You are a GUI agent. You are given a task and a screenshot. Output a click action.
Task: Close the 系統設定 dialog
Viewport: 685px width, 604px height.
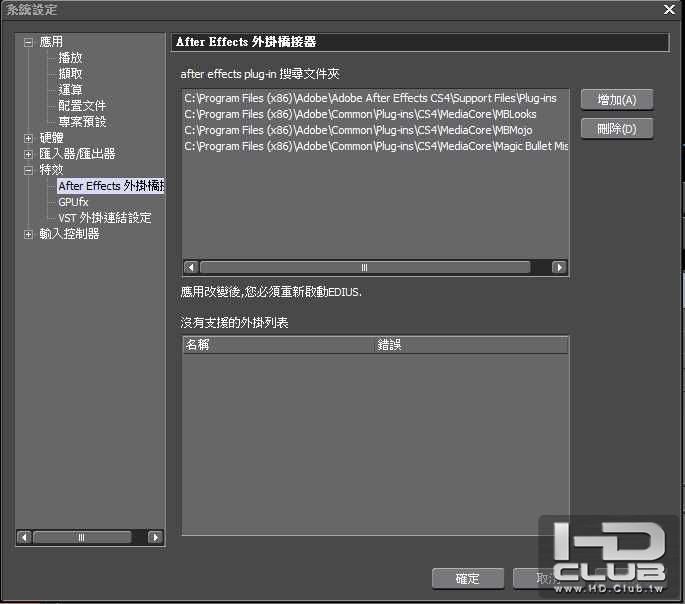click(669, 9)
